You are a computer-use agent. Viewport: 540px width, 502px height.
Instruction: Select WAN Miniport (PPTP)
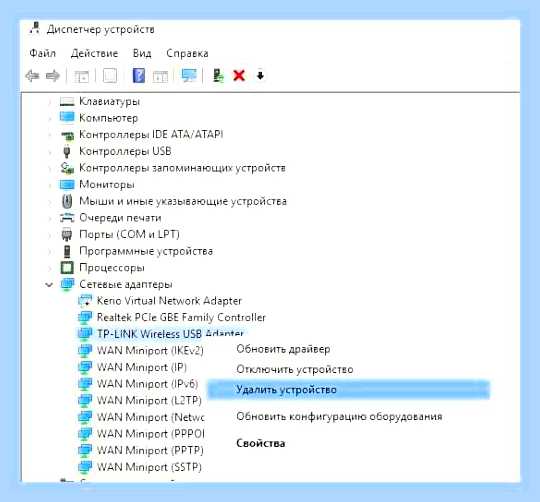click(150, 450)
